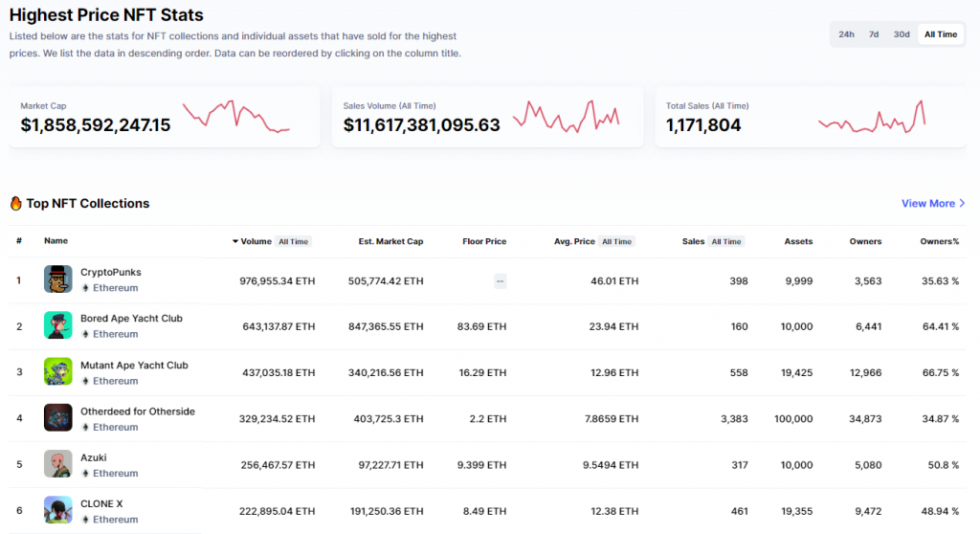Screen dimensions: 980x534
Task: Click the CryptoPunks collection avatar
Action: coord(58,279)
